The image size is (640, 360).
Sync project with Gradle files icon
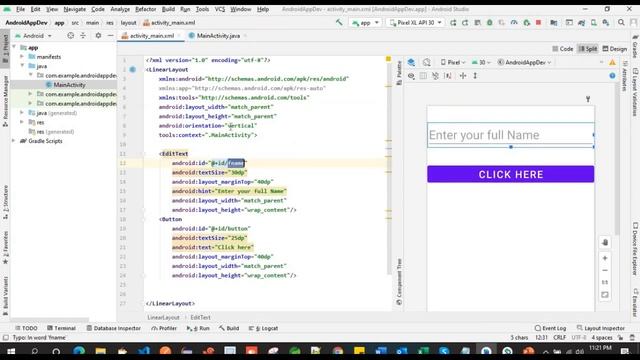[x=581, y=23]
